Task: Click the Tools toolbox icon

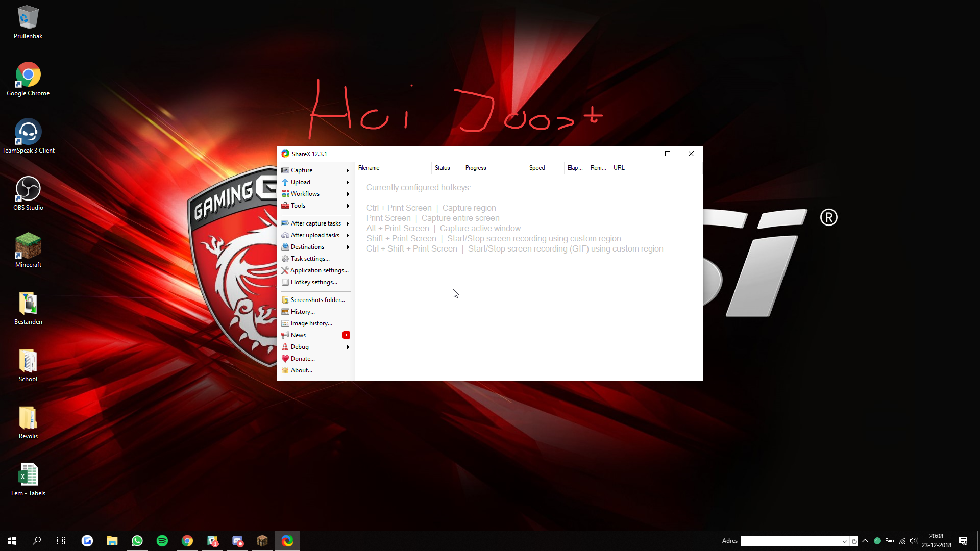Action: pyautogui.click(x=285, y=206)
